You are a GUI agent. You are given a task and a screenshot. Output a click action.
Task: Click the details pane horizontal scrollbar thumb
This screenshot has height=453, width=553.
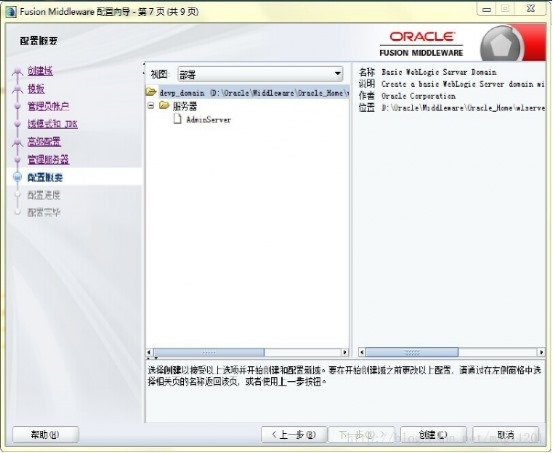(412, 352)
